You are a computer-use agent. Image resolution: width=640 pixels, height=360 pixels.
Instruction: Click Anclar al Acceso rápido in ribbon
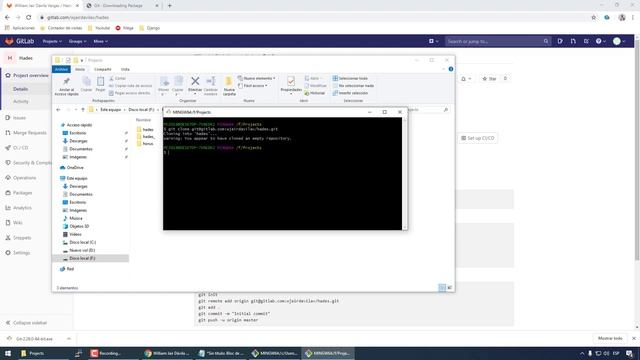pyautogui.click(x=67, y=86)
